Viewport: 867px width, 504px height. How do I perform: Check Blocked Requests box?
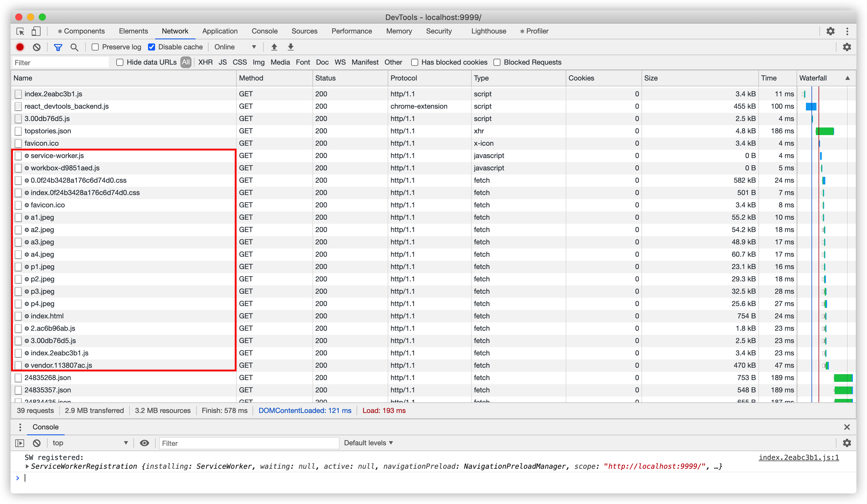(x=497, y=62)
